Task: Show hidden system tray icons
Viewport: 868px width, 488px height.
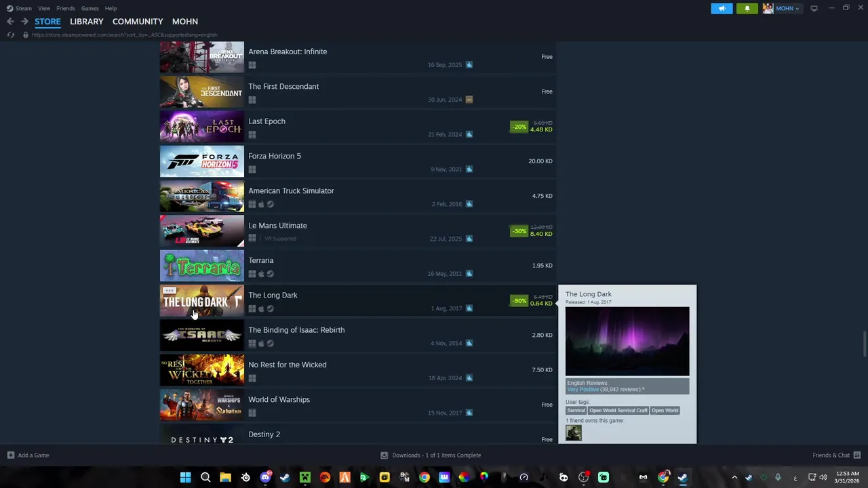Action: 734,478
